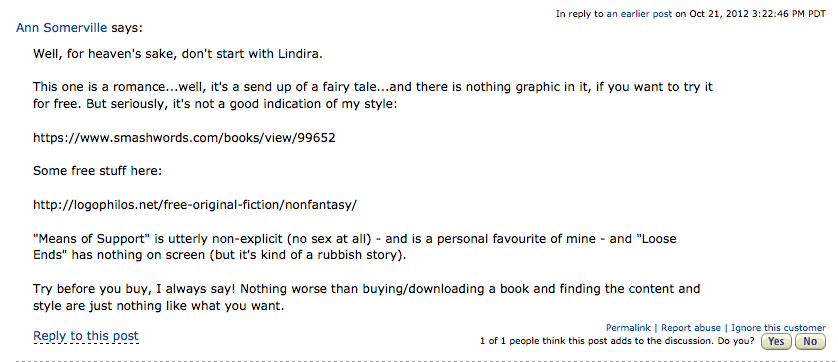Select Ignore this customer
838x362 pixels.
coord(778,328)
